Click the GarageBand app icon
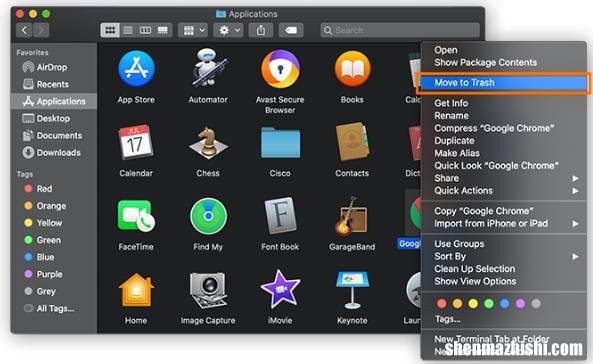593x364 pixels. tap(352, 216)
